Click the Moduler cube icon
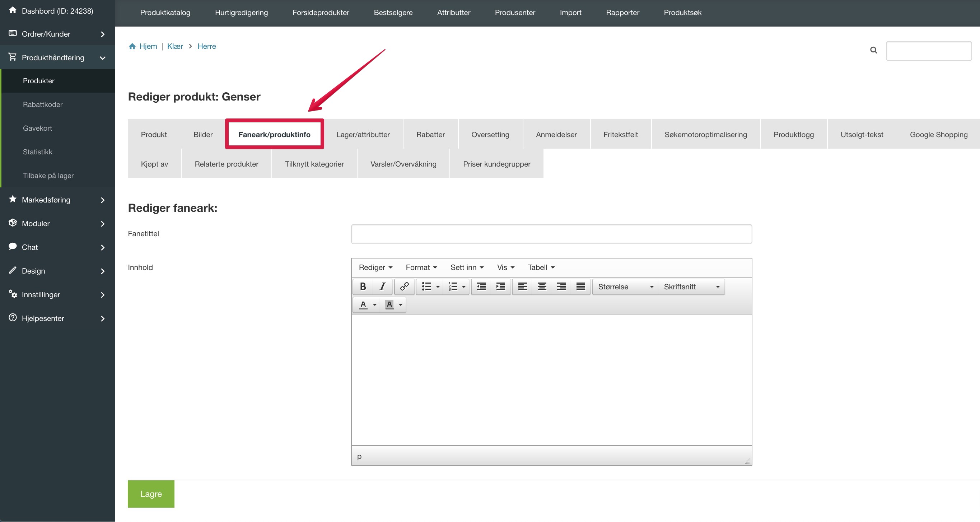Image resolution: width=980 pixels, height=522 pixels. [13, 223]
